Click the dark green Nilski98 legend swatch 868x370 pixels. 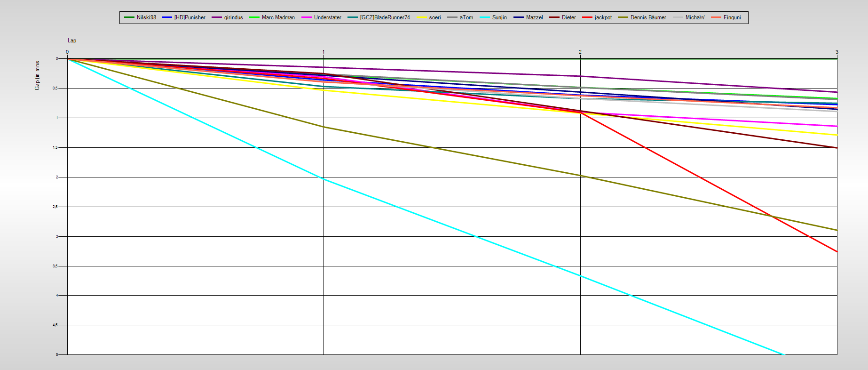click(x=129, y=17)
